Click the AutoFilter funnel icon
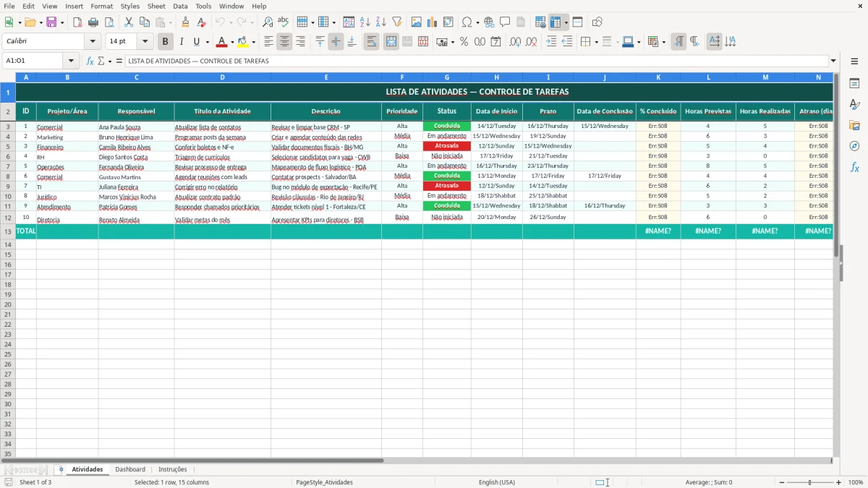Image resolution: width=868 pixels, height=488 pixels. pyautogui.click(x=396, y=22)
